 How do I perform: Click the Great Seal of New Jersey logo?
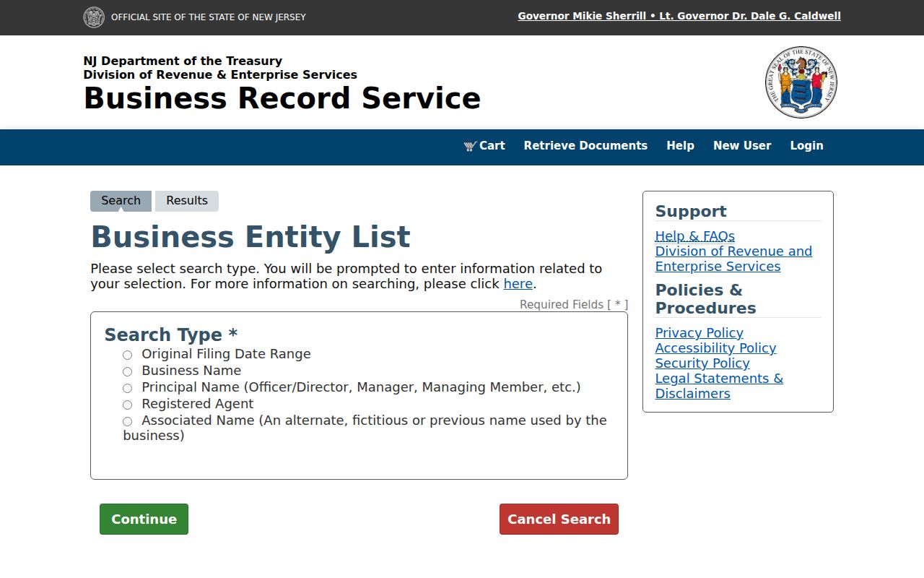tap(801, 82)
